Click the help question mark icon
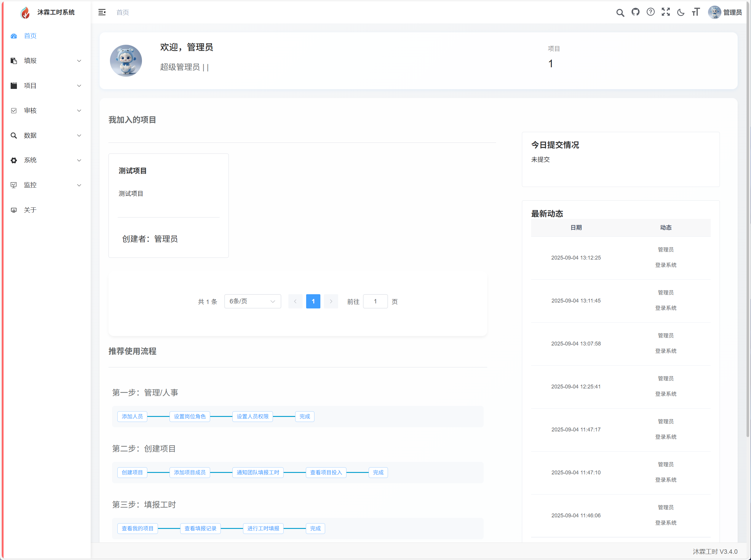Viewport: 751px width, 560px height. point(650,12)
